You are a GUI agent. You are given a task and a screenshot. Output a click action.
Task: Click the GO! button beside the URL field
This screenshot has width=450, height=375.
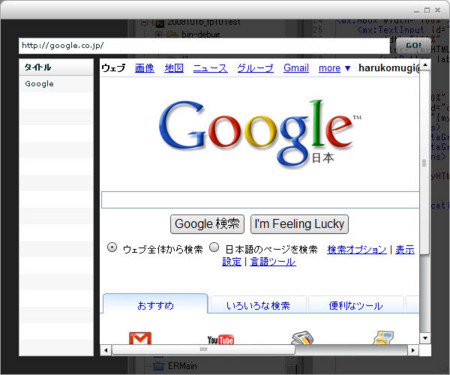pyautogui.click(x=413, y=45)
